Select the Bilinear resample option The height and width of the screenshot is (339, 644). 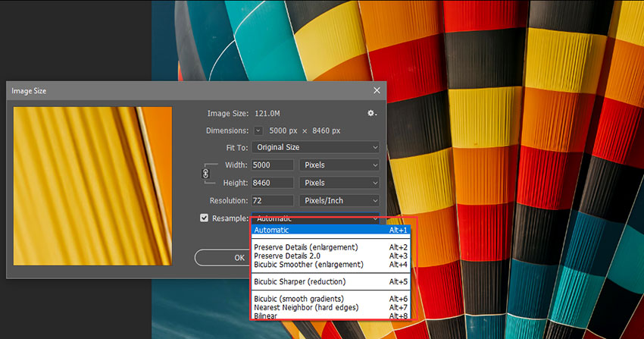pyautogui.click(x=330, y=315)
